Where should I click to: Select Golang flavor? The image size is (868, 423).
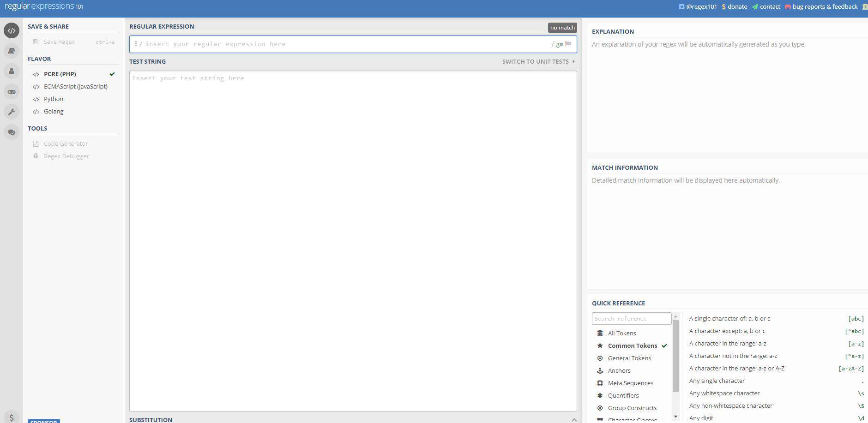pyautogui.click(x=74, y=111)
